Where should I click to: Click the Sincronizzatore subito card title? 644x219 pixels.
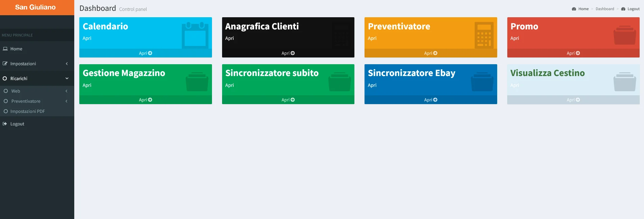272,73
